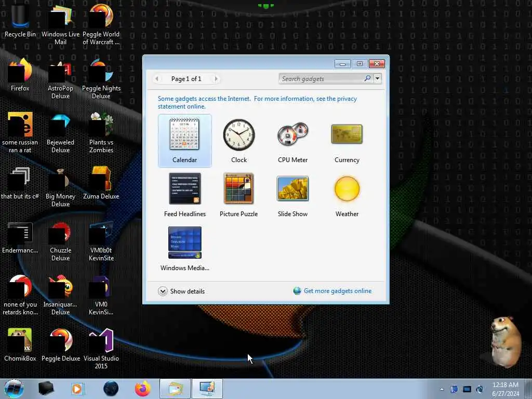Select the Calendar gadget
Viewport: 532px width, 399px height.
184,140
